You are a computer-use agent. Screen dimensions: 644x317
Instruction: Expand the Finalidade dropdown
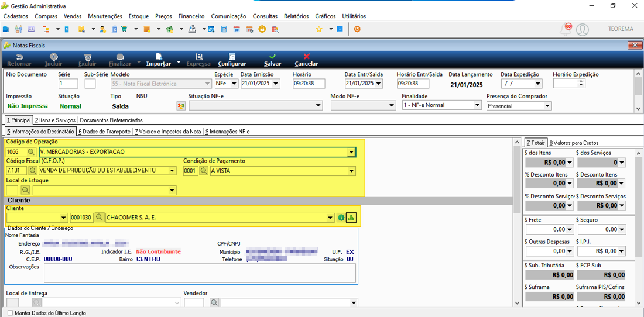click(477, 105)
